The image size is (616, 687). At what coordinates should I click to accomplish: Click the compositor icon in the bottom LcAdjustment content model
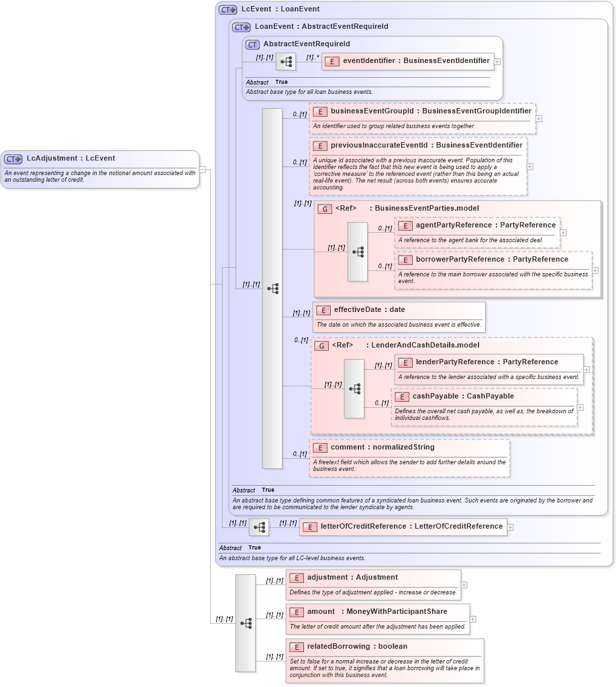coord(247,621)
